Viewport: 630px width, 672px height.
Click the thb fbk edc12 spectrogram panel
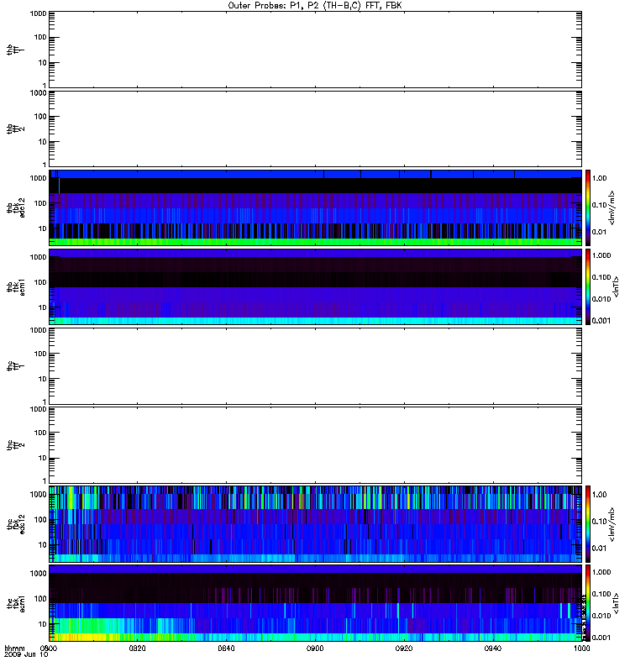pyautogui.click(x=315, y=207)
